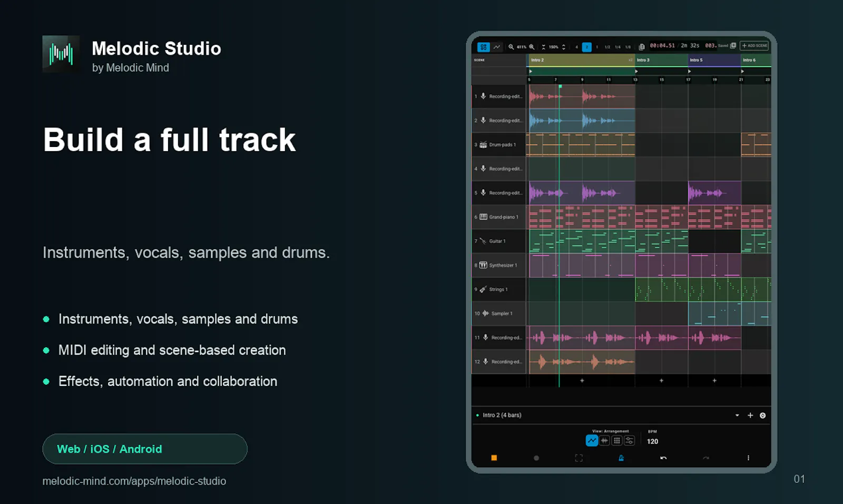Screen dimensions: 843x504
Task: Click the BPM value 120
Action: coord(652,442)
